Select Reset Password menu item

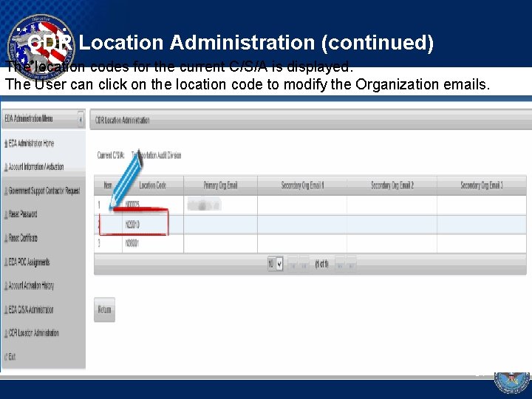[23, 214]
